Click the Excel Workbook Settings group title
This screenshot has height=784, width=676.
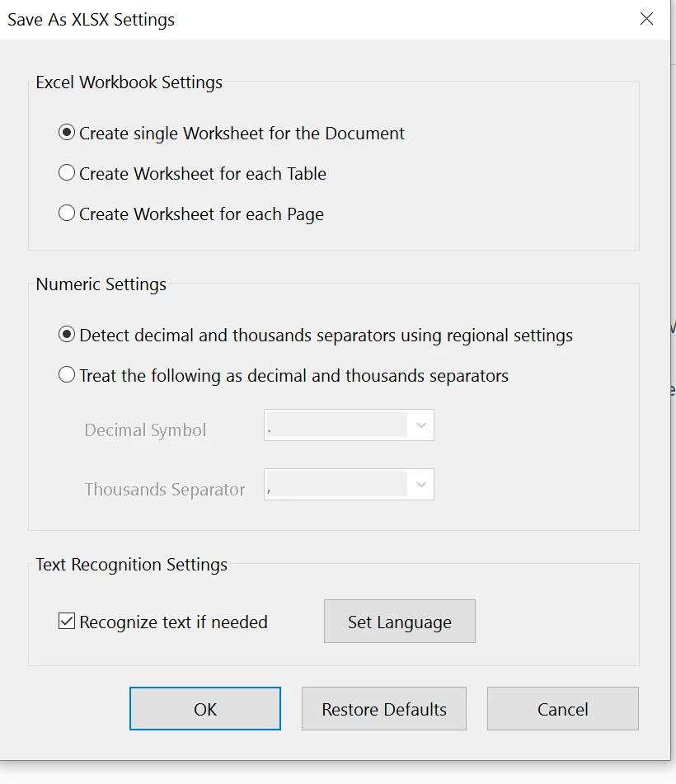pyautogui.click(x=129, y=82)
